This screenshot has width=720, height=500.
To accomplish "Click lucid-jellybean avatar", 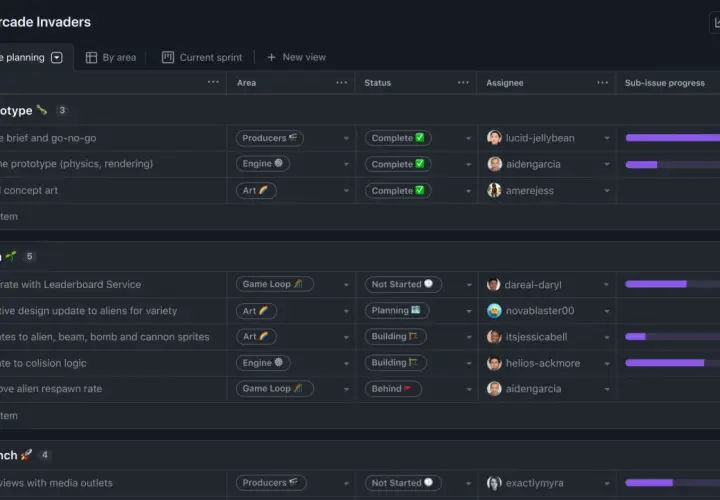I will coord(494,138).
